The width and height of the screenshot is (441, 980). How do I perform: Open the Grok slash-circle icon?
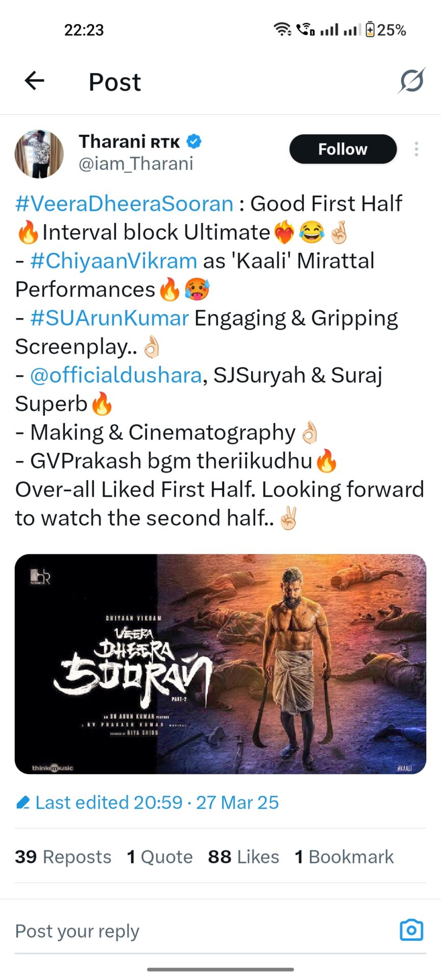(x=411, y=80)
